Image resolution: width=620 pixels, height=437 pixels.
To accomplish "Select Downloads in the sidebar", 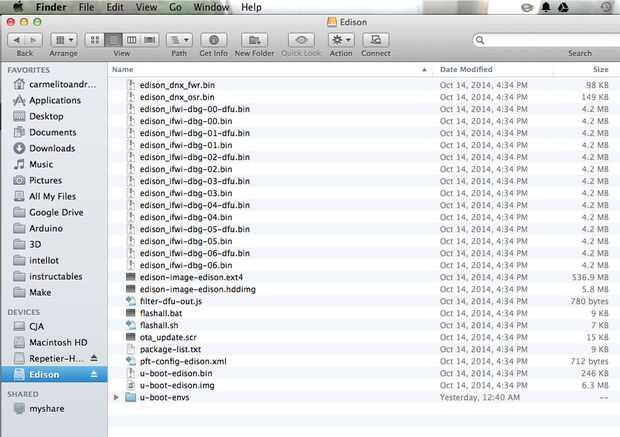I will [x=54, y=148].
